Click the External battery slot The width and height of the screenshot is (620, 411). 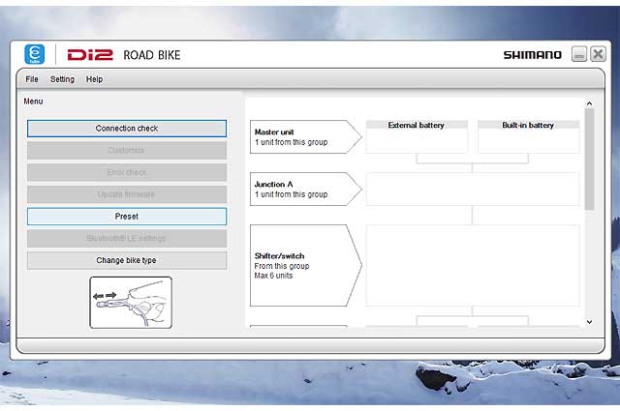tap(416, 138)
